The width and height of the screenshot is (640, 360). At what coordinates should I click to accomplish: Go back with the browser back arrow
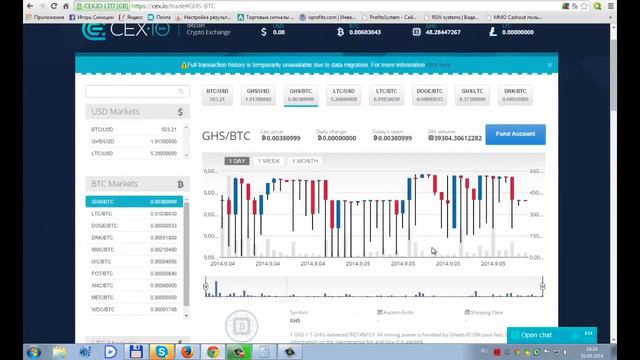point(30,6)
